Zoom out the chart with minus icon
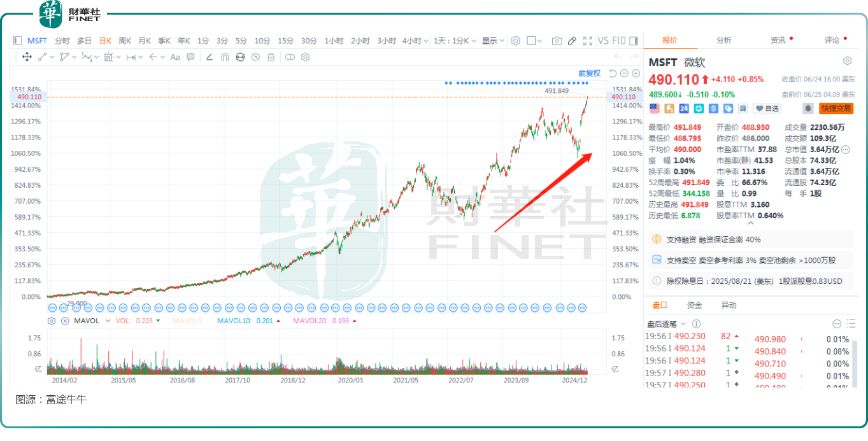 [x=625, y=73]
